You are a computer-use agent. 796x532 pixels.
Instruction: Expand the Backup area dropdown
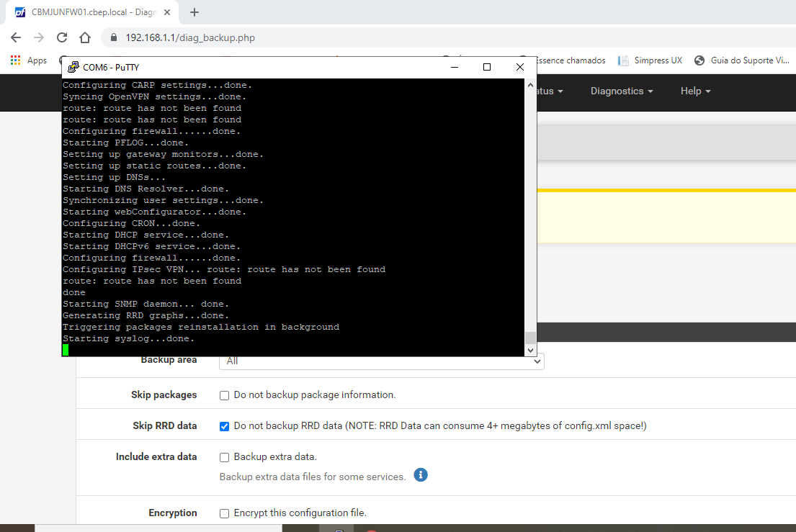pos(382,361)
